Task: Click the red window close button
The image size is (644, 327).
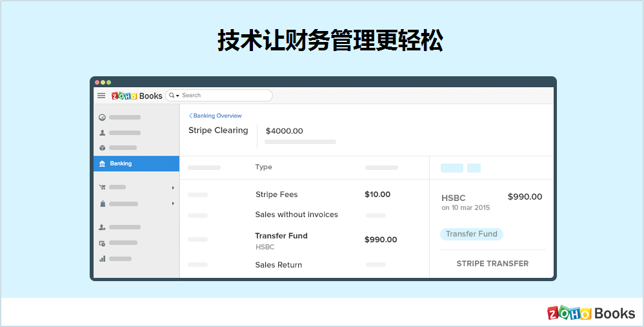Action: pyautogui.click(x=97, y=82)
